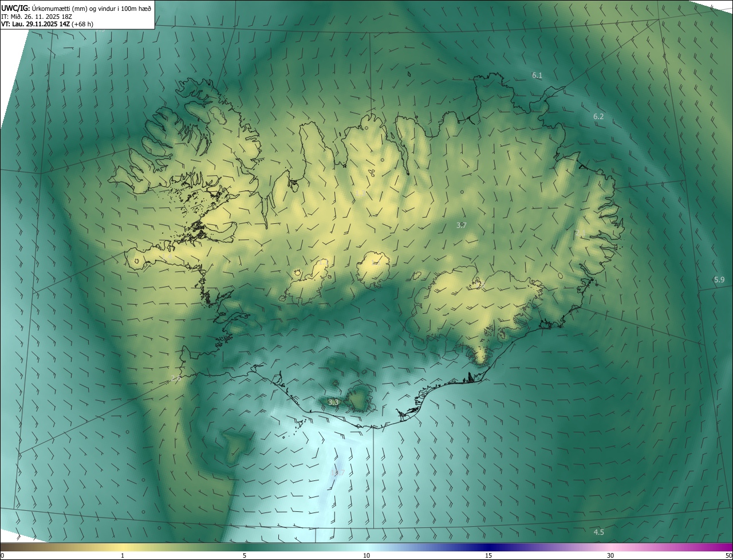Click the 'IT: Mið. 26. 11. 2025 18Z' line
The height and width of the screenshot is (560, 733).
point(36,16)
